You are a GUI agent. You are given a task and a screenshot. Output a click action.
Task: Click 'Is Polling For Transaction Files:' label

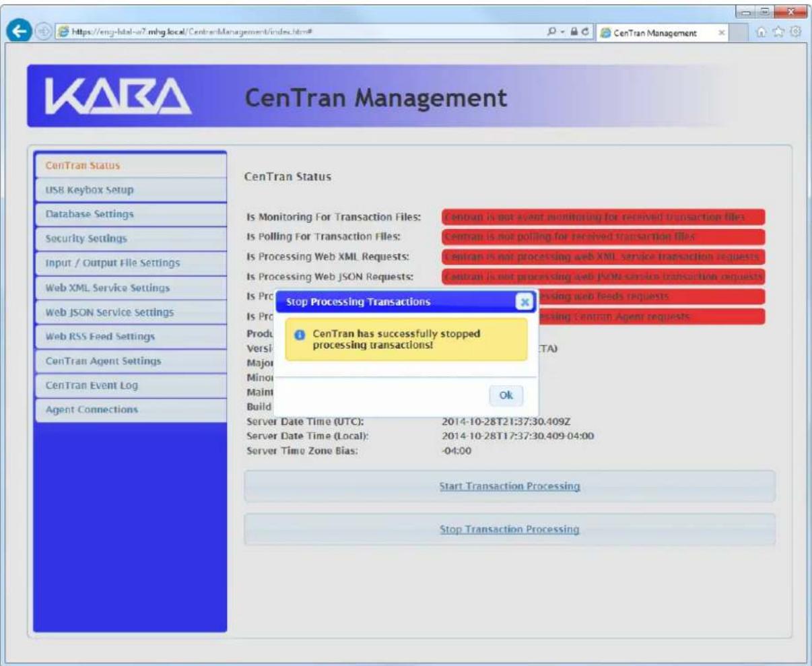point(324,236)
